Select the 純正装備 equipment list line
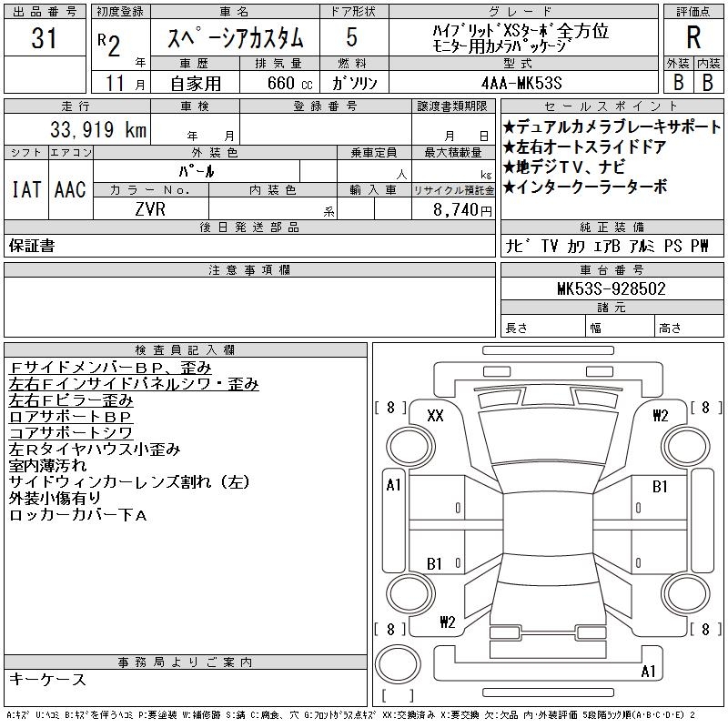 (607, 246)
